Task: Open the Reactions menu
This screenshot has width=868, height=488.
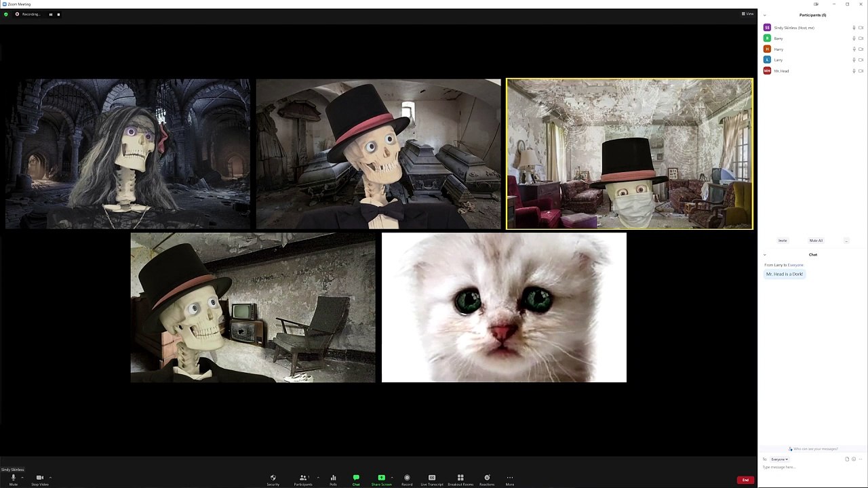Action: [x=487, y=479]
